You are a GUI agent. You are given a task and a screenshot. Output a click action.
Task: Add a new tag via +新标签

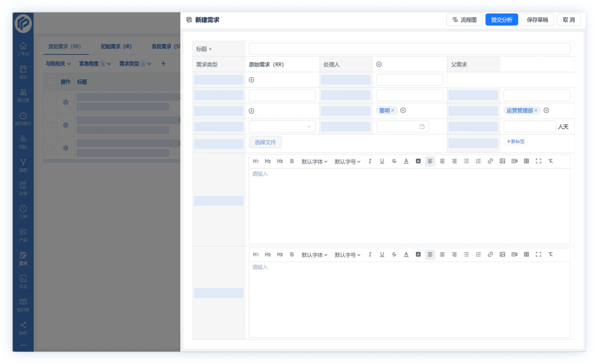point(515,141)
